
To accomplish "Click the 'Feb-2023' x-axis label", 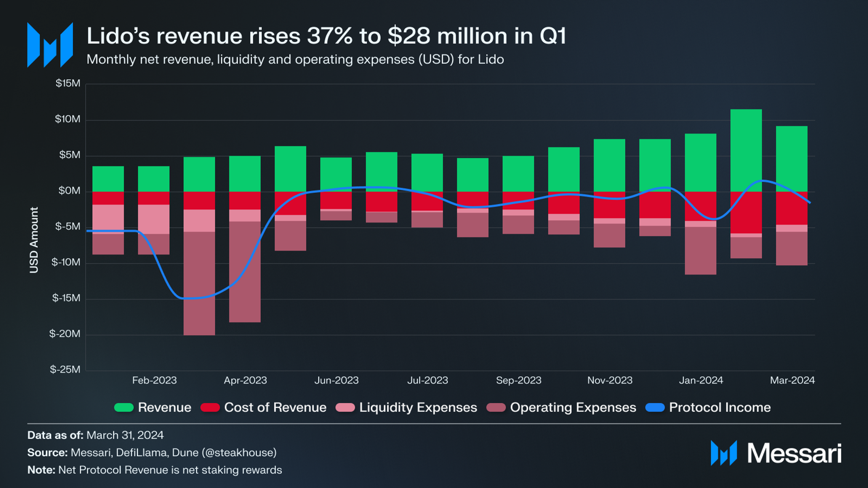I will [154, 380].
